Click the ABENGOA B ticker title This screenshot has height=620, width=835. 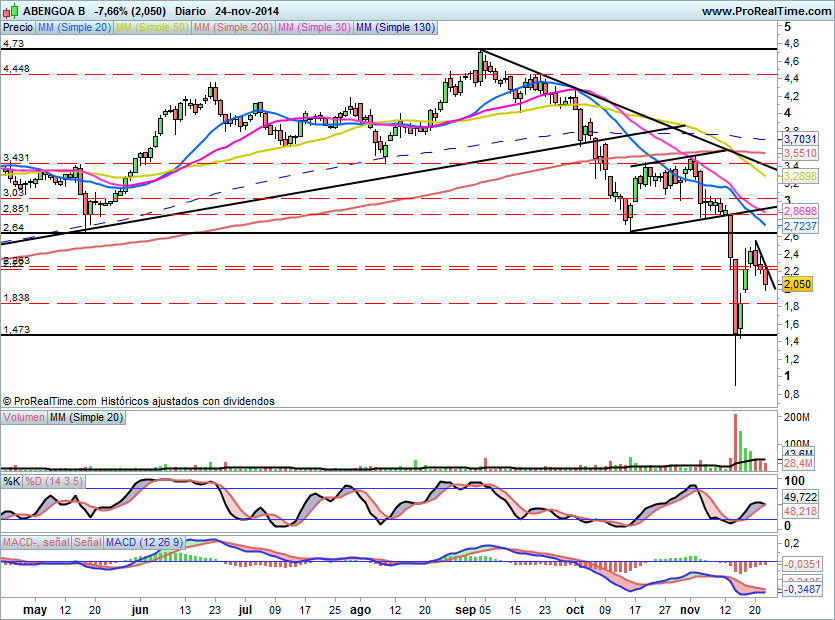click(x=54, y=11)
